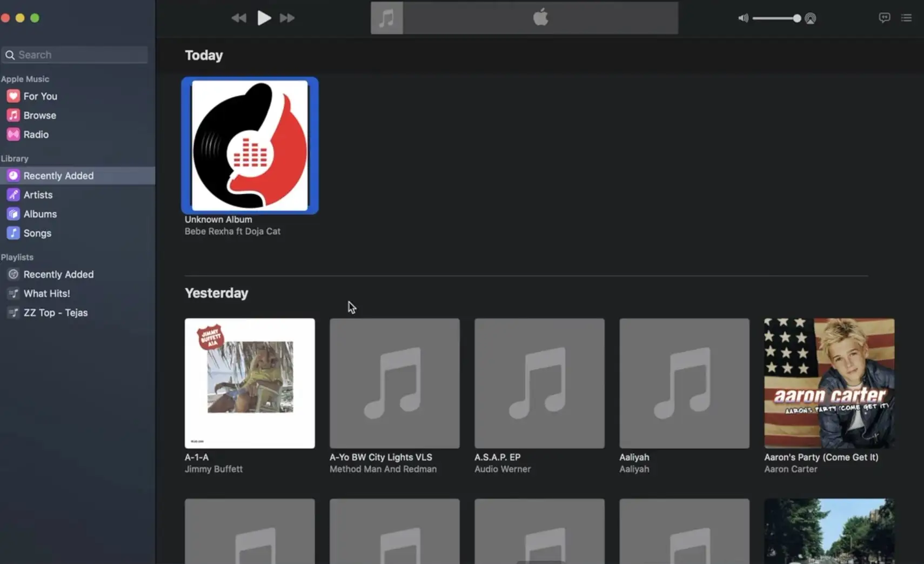Mute sound via the speaker icon
This screenshot has width=924, height=564.
pyautogui.click(x=744, y=18)
